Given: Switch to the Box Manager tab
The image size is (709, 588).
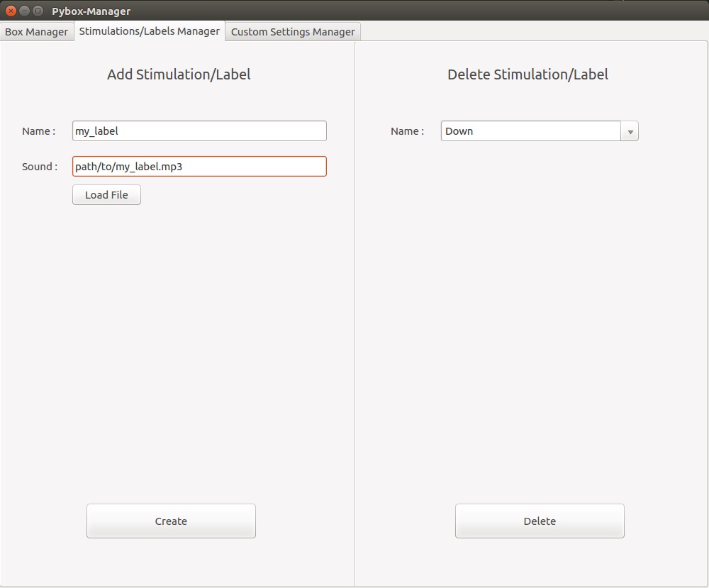Looking at the screenshot, I should point(37,32).
